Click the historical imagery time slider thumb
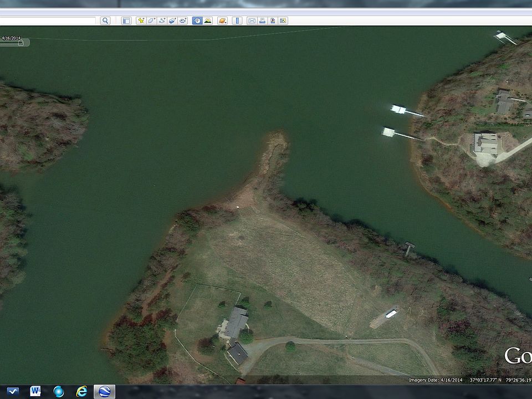 [21, 43]
